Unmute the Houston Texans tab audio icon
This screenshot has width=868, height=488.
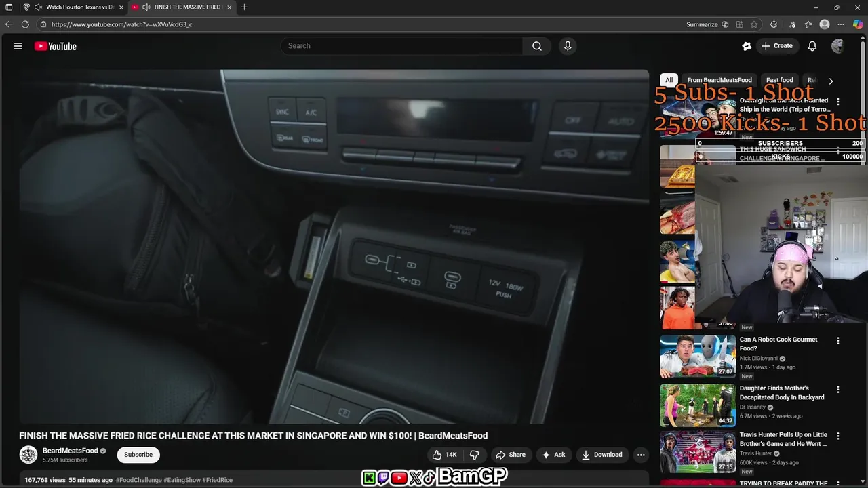[38, 7]
